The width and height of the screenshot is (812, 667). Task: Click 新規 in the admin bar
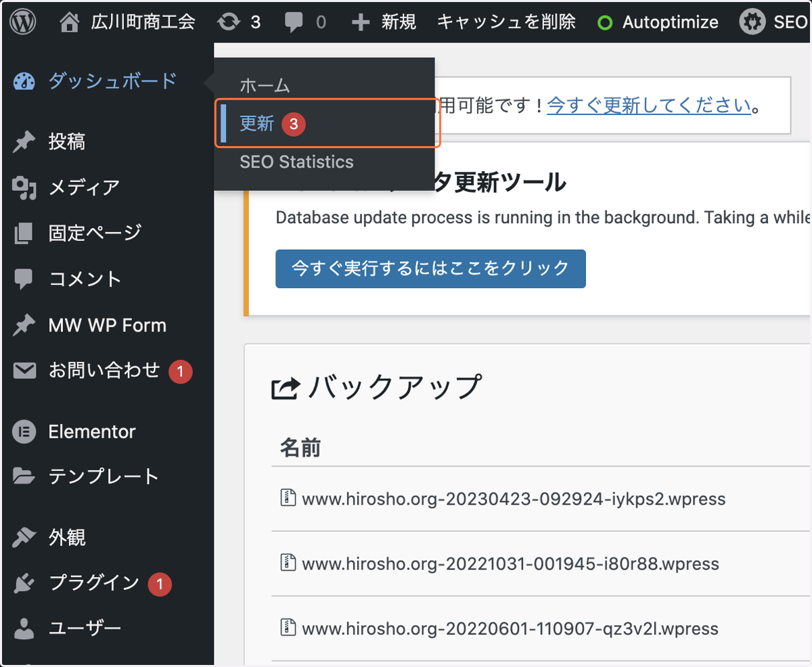tap(399, 22)
